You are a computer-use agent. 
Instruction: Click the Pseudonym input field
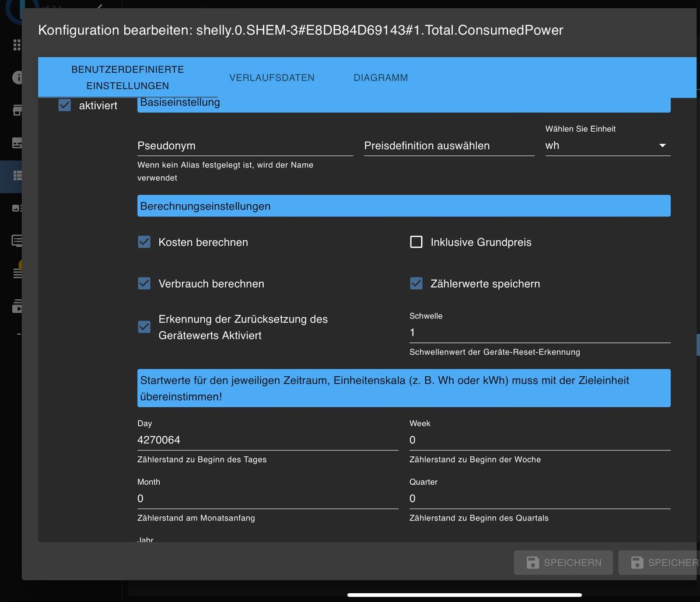point(245,146)
